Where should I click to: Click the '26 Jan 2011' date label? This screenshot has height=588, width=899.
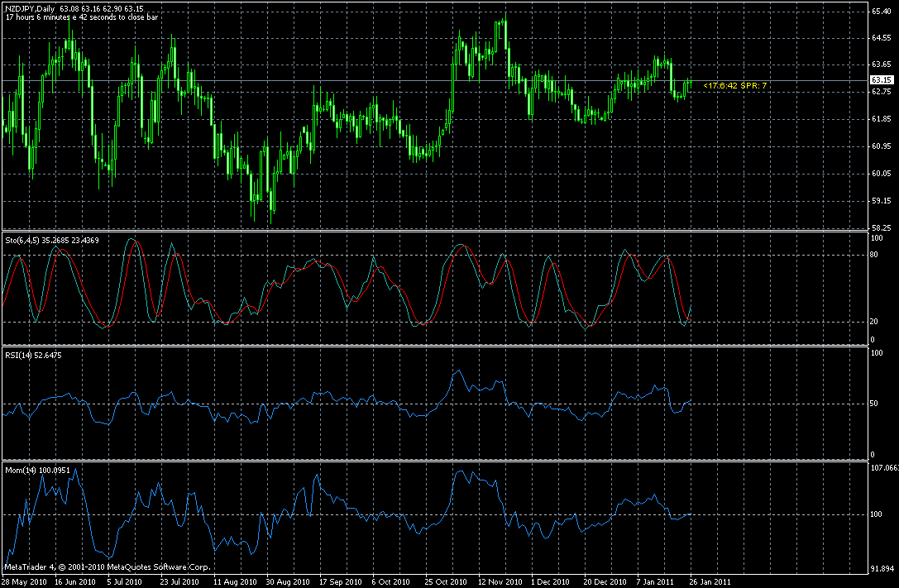pos(710,581)
